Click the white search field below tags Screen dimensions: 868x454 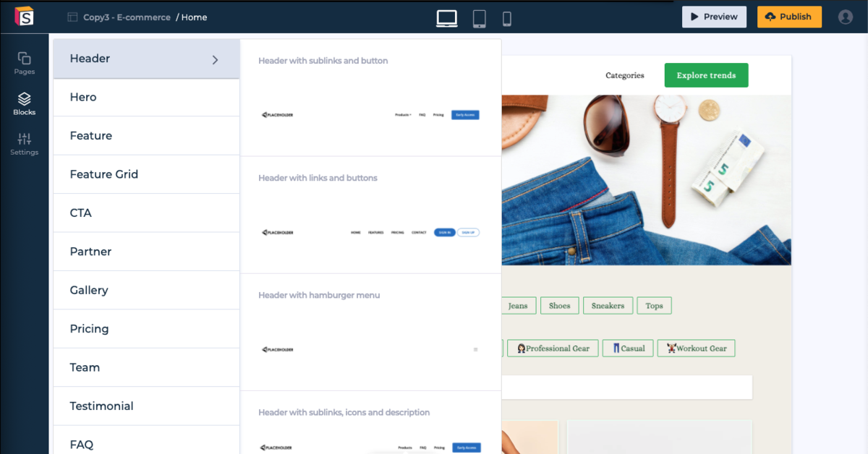pyautogui.click(x=626, y=387)
